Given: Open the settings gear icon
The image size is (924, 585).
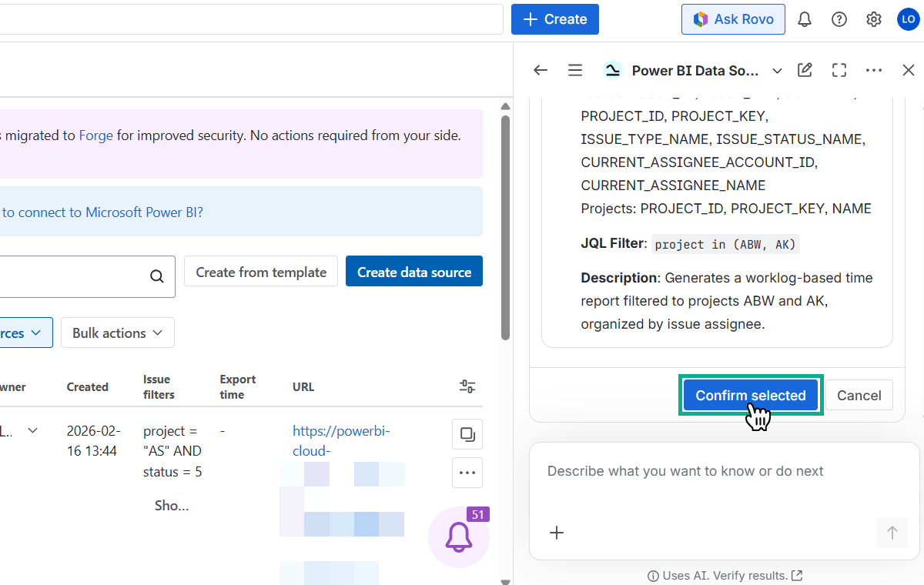Looking at the screenshot, I should (874, 19).
